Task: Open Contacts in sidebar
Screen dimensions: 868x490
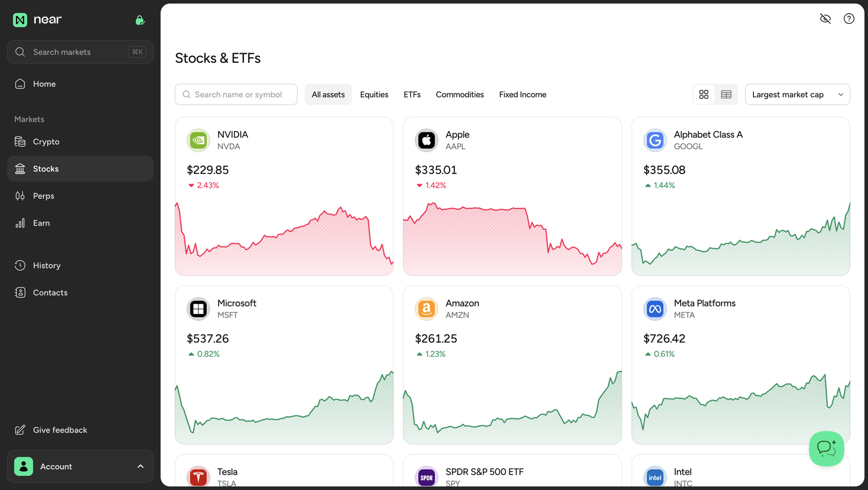Action: 80,292
